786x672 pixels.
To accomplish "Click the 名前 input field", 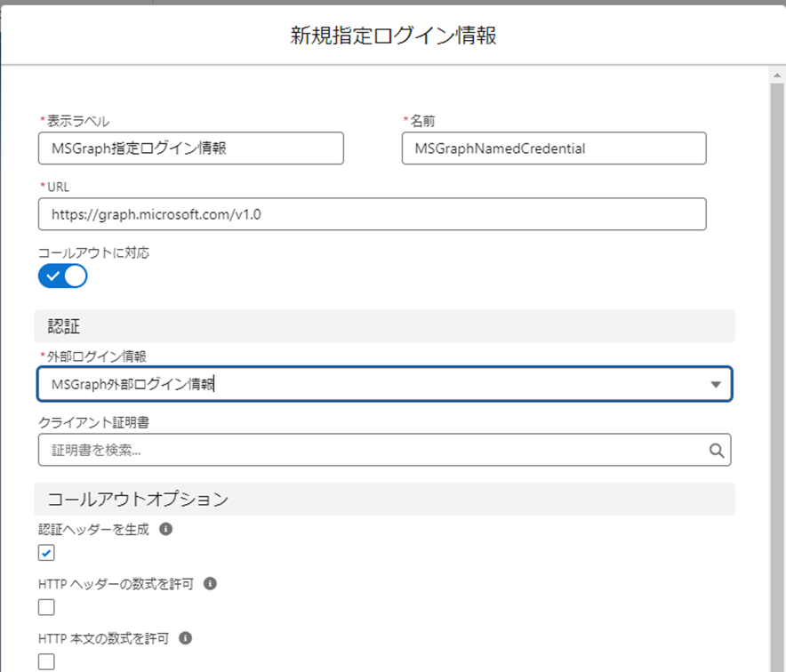I will tap(554, 148).
